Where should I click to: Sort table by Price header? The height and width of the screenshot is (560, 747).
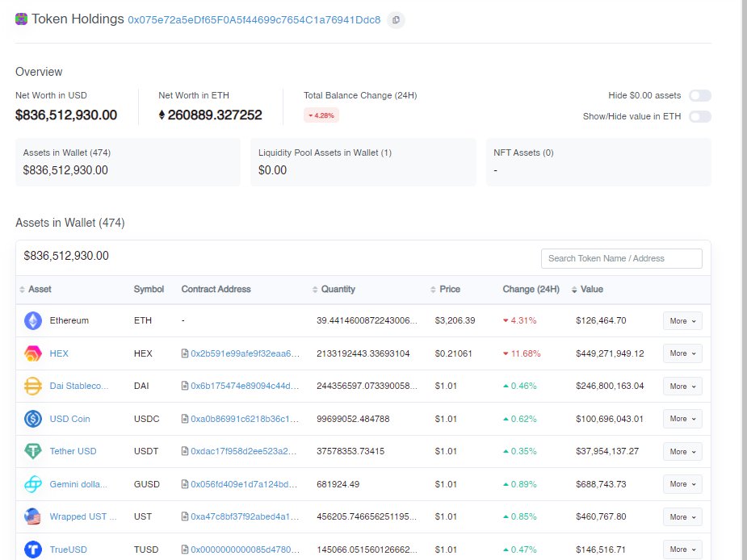click(x=450, y=289)
